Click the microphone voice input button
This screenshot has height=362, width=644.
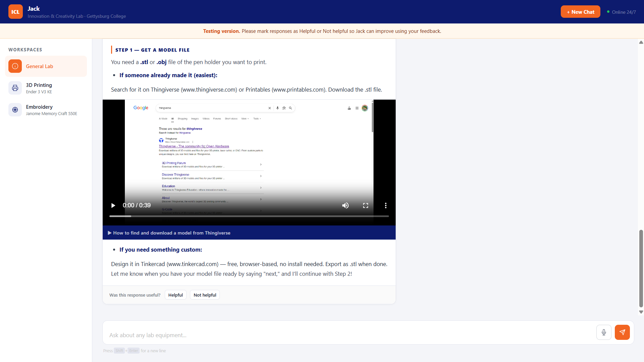pyautogui.click(x=603, y=332)
